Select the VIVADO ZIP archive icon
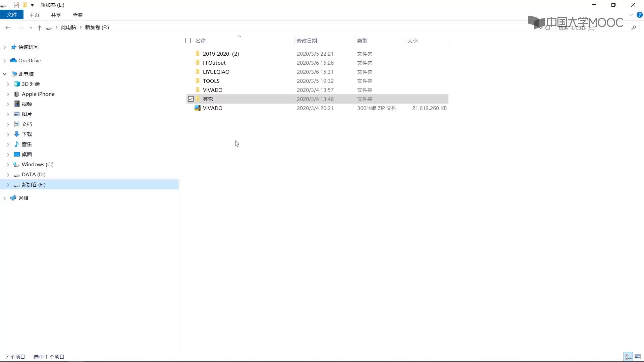 (198, 108)
